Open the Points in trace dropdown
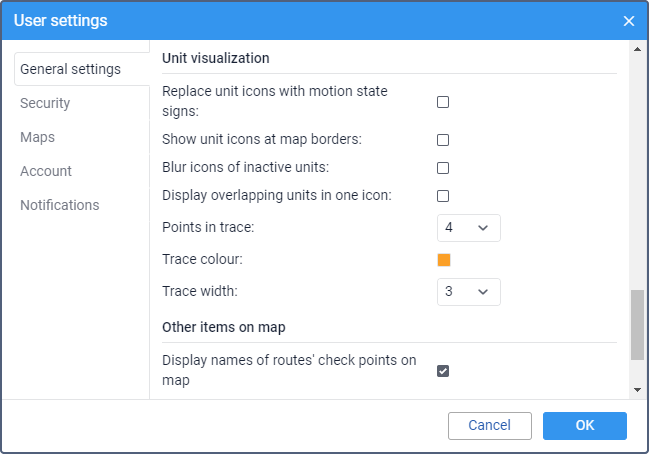This screenshot has height=454, width=649. 469,228
